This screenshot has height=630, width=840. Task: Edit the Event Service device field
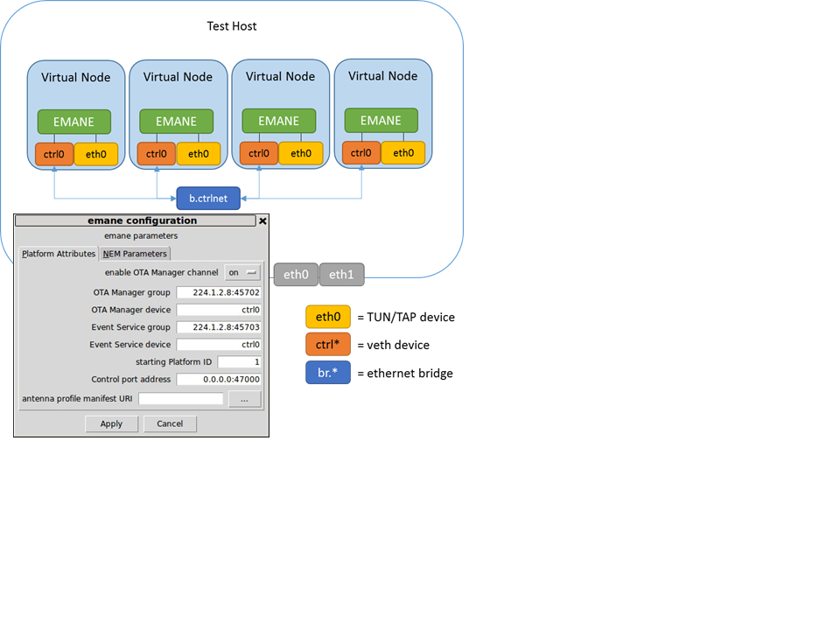[x=219, y=345]
